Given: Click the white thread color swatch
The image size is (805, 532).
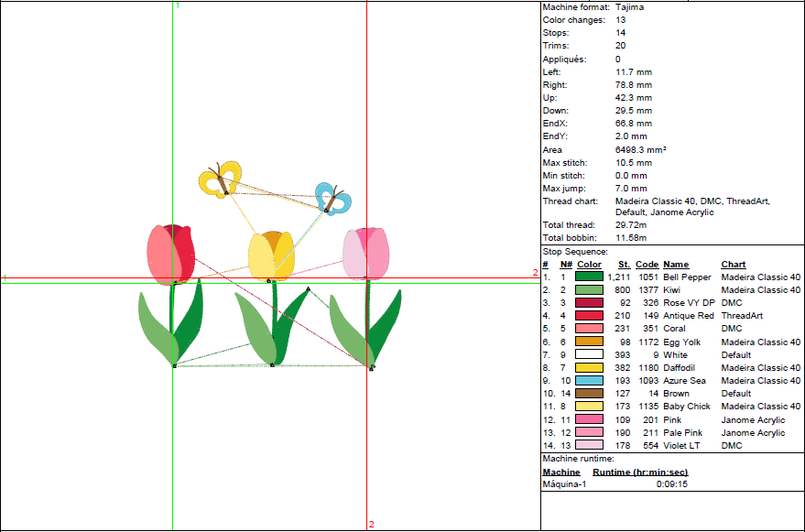Looking at the screenshot, I should (589, 354).
